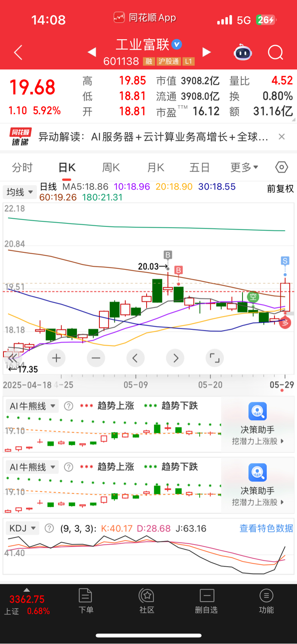The width and height of the screenshot is (297, 644).
Task: Move chart left with the chevron
Action: coord(135,358)
